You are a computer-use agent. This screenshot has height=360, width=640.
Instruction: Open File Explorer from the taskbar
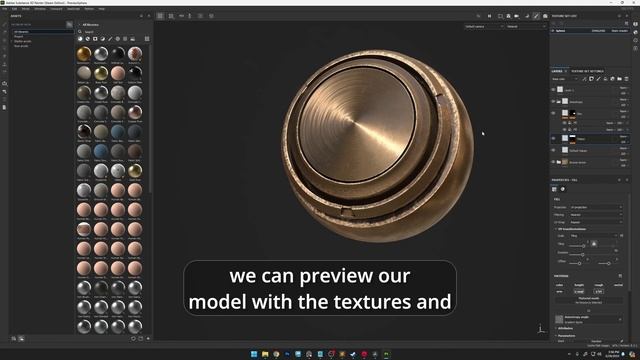click(265, 354)
